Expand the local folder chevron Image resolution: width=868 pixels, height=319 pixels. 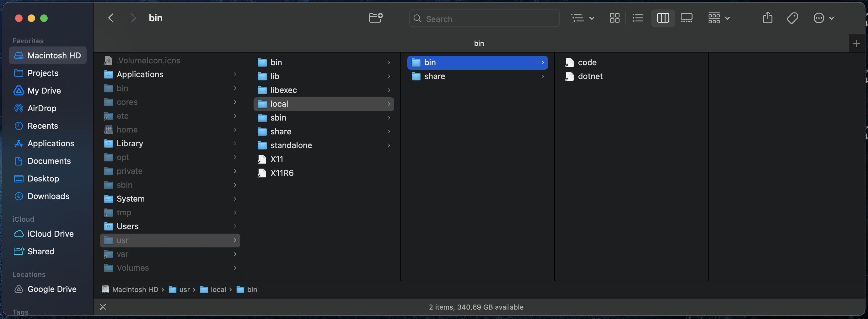point(388,104)
